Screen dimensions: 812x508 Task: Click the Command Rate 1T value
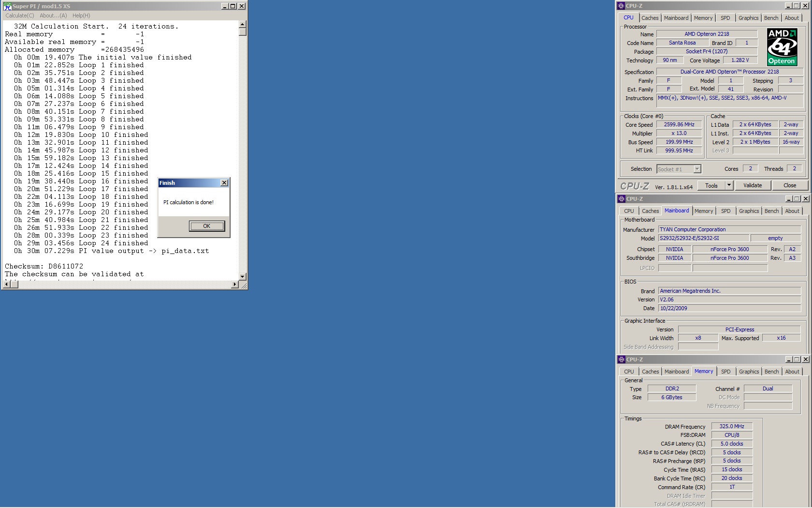(x=732, y=487)
